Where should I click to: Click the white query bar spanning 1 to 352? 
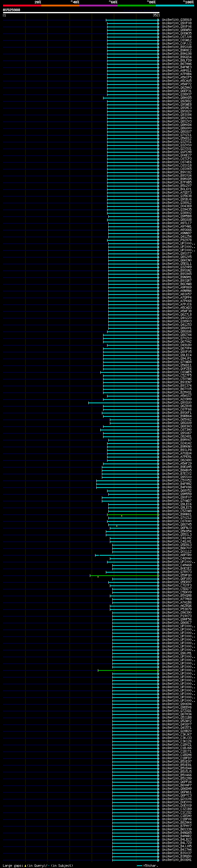[x=81, y=13]
